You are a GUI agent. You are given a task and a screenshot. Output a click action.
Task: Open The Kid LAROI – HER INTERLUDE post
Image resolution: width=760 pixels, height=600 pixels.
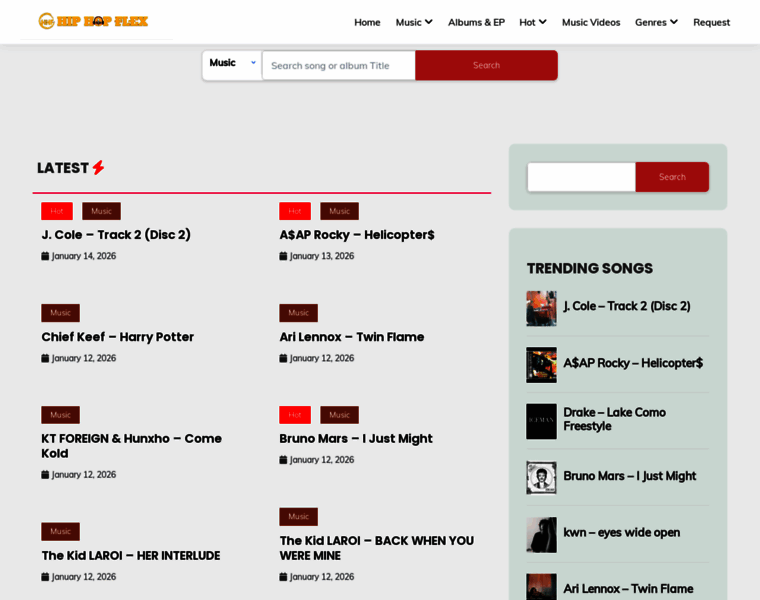pyautogui.click(x=131, y=555)
